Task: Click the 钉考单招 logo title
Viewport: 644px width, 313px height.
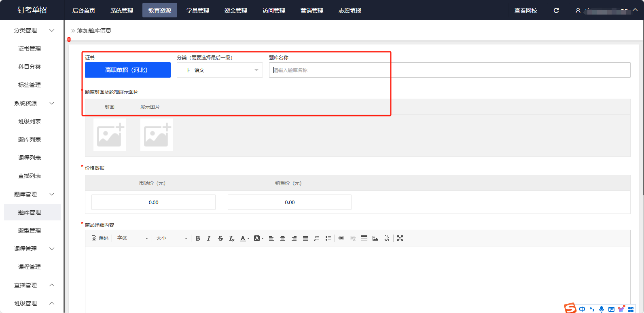Action: tap(32, 10)
